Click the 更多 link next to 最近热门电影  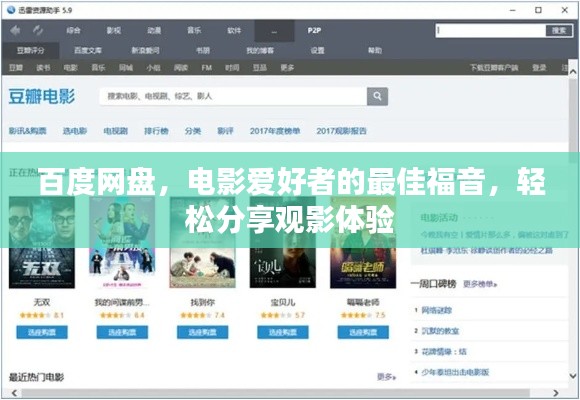(386, 377)
